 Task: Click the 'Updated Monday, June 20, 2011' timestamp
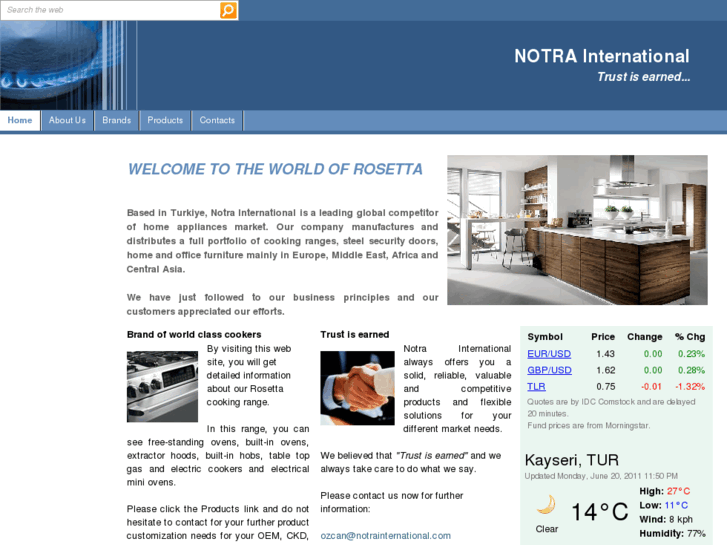pos(601,476)
